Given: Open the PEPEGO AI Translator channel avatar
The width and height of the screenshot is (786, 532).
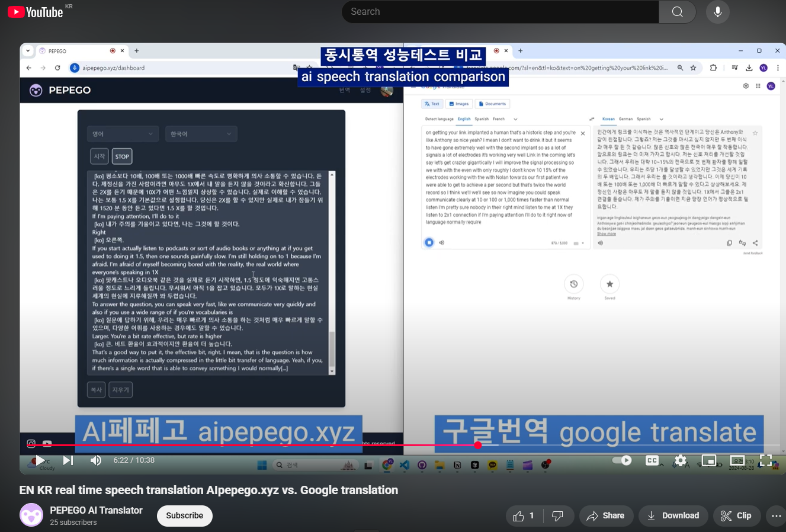Looking at the screenshot, I should point(31,515).
